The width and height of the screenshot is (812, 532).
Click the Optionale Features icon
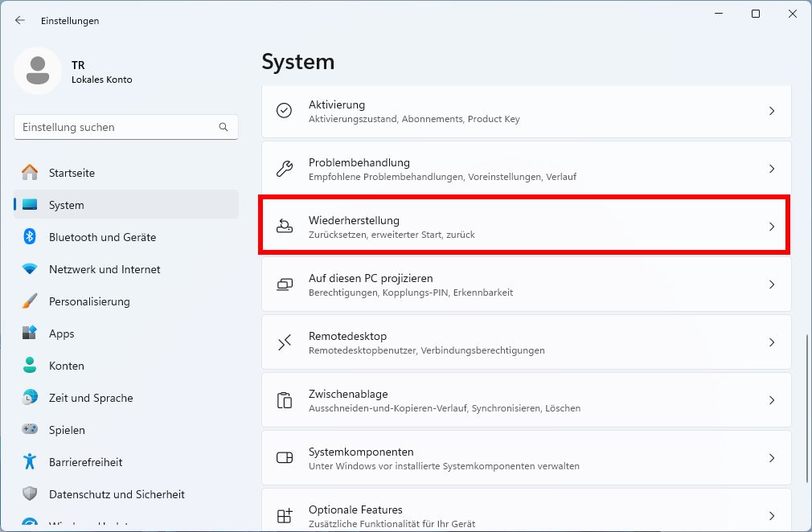pos(284,515)
